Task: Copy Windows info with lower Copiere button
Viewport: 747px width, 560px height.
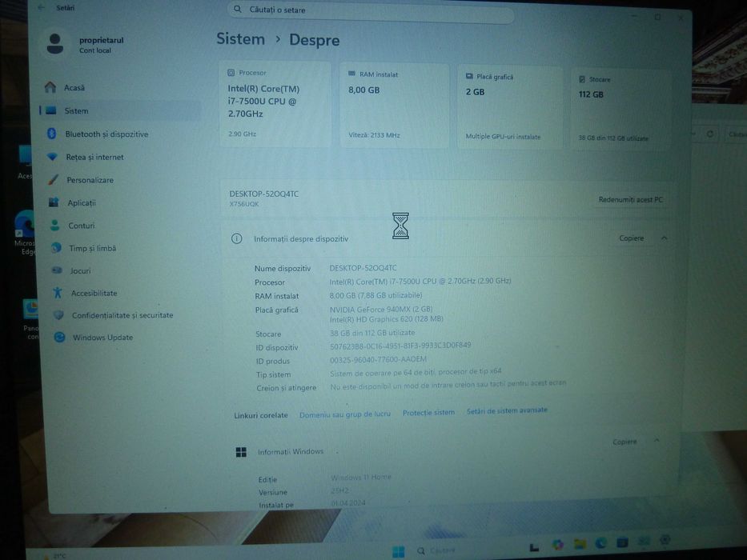Action: (625, 442)
